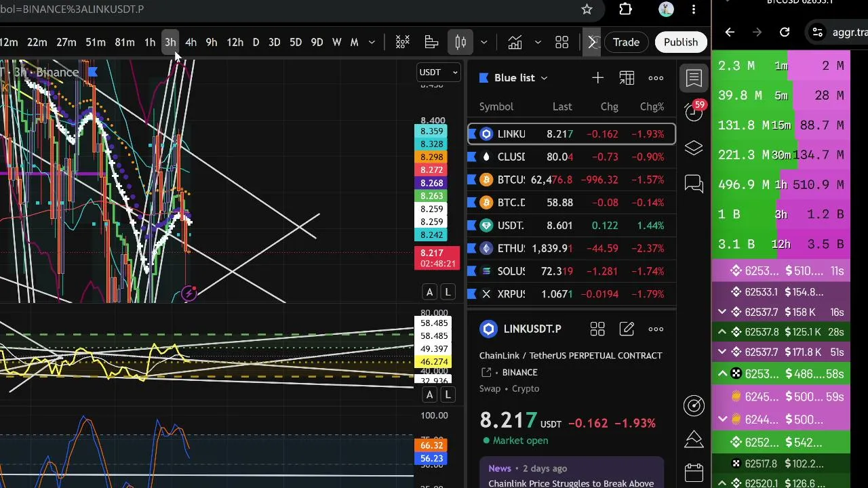This screenshot has width=868, height=488.
Task: Switch to the 1h timeframe
Action: [150, 43]
